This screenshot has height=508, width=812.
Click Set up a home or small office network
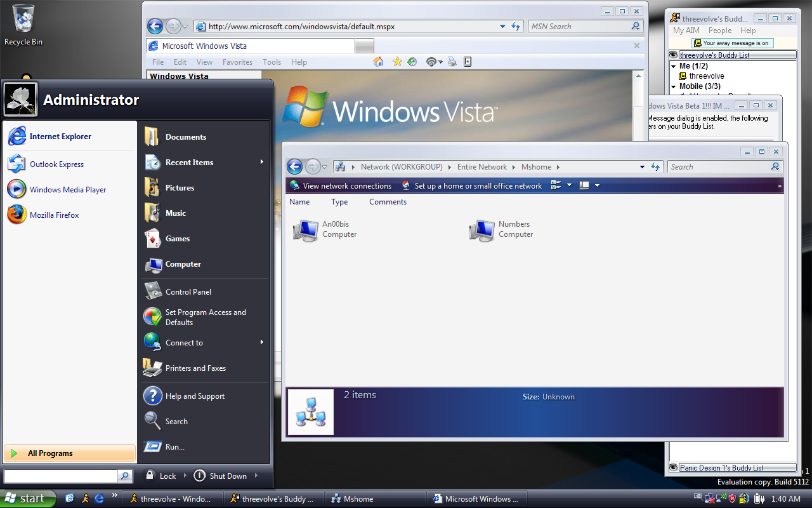(x=472, y=185)
